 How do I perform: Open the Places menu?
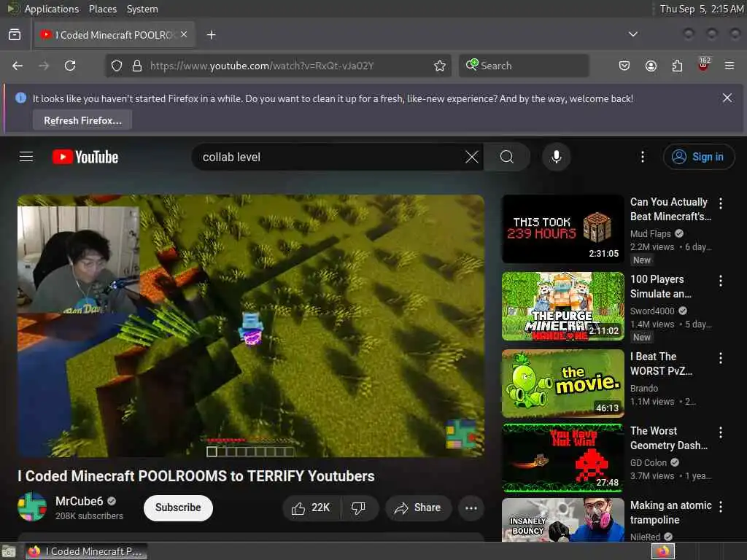click(x=102, y=9)
